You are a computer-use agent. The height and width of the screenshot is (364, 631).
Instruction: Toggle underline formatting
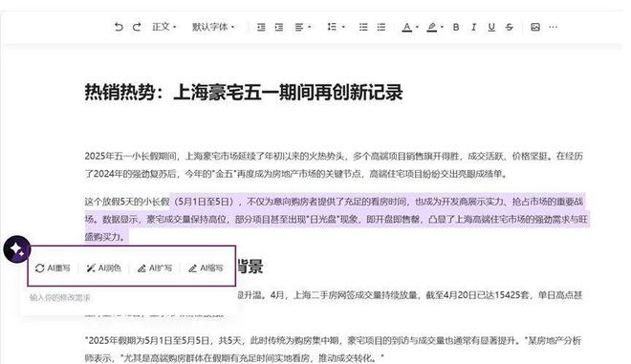[491, 27]
